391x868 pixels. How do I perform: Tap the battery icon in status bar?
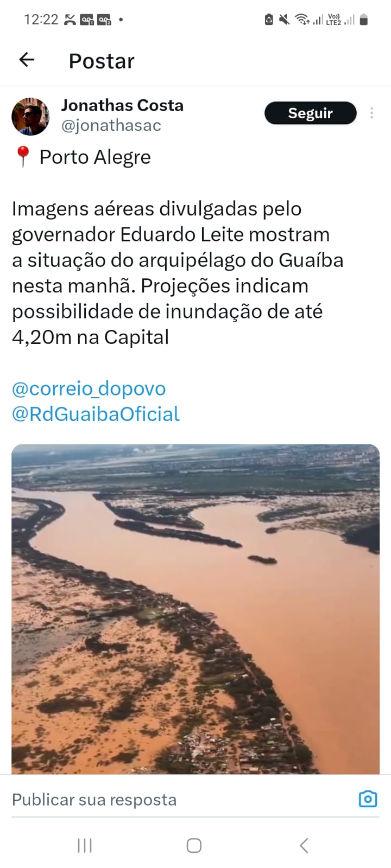(364, 20)
